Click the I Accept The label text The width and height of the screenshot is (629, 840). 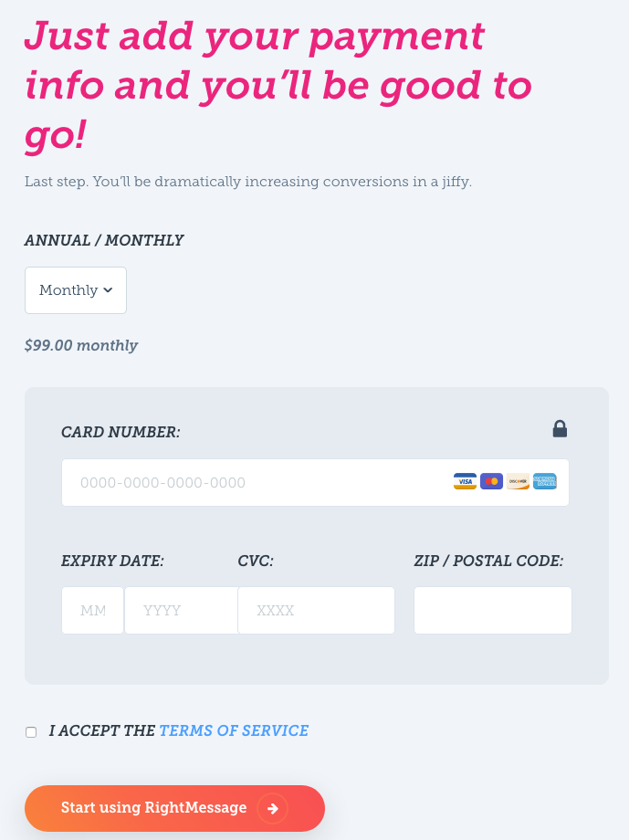(102, 730)
